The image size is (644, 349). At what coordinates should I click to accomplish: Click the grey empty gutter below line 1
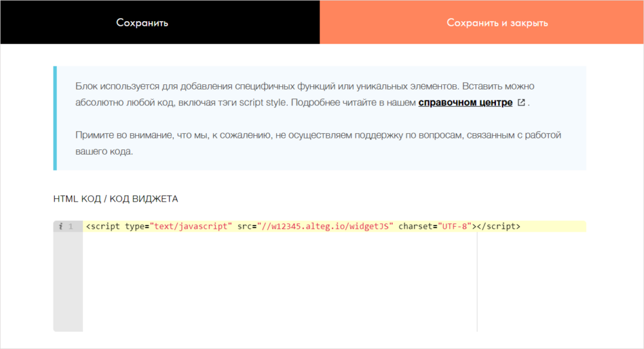click(68, 283)
